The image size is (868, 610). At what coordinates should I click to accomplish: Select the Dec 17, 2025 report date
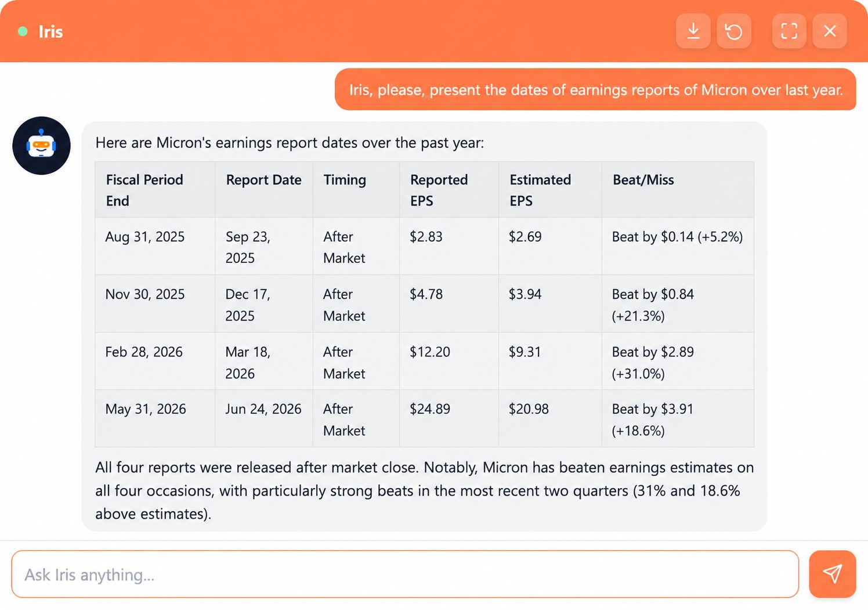pos(264,304)
